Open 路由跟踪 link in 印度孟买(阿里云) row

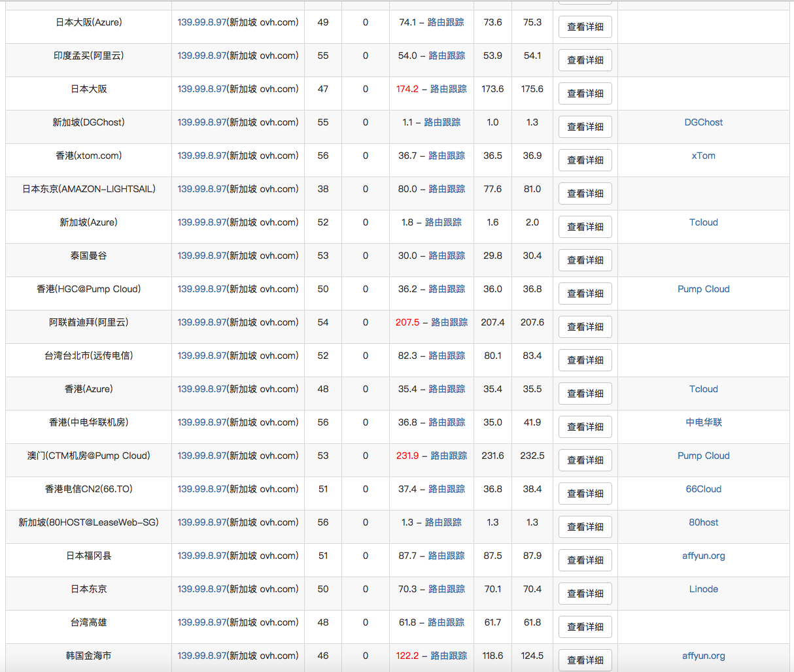(x=447, y=56)
